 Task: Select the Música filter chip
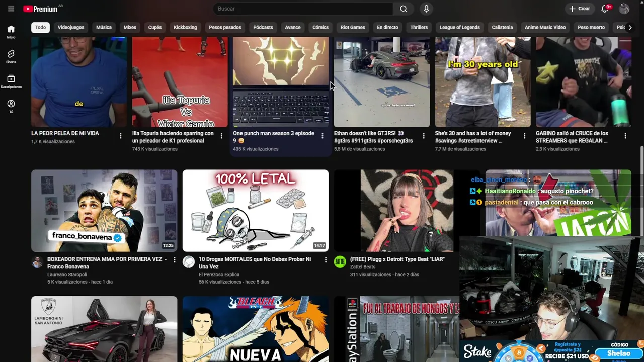click(104, 27)
